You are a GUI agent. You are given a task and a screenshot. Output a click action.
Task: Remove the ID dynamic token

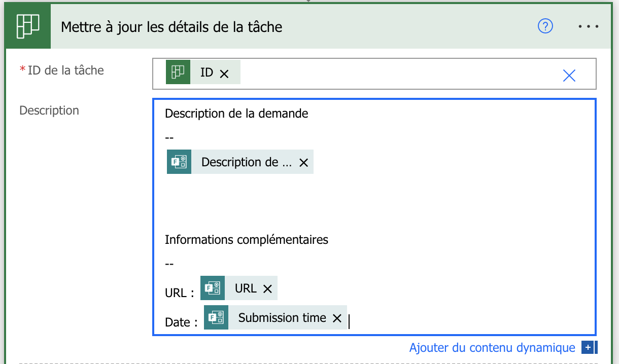pyautogui.click(x=224, y=74)
